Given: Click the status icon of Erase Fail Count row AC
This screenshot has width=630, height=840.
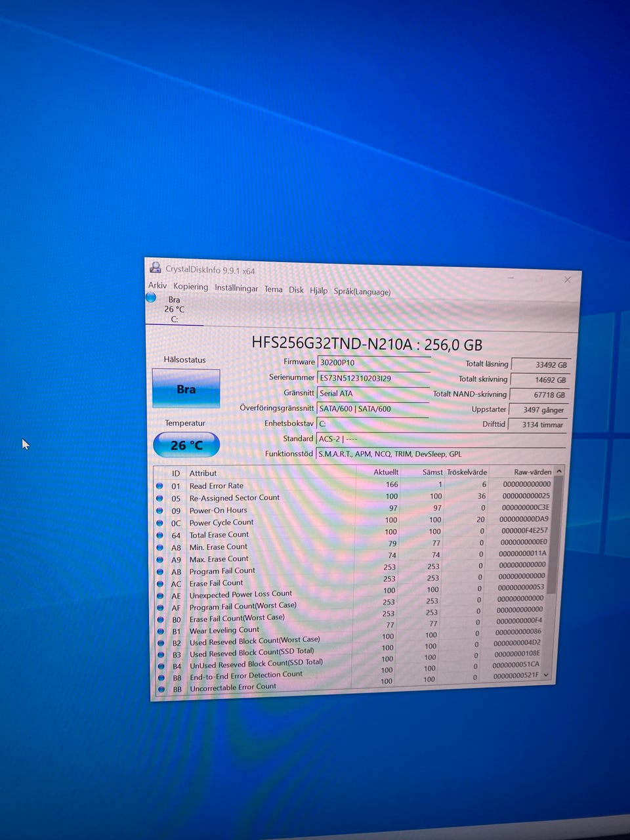Looking at the screenshot, I should (160, 583).
